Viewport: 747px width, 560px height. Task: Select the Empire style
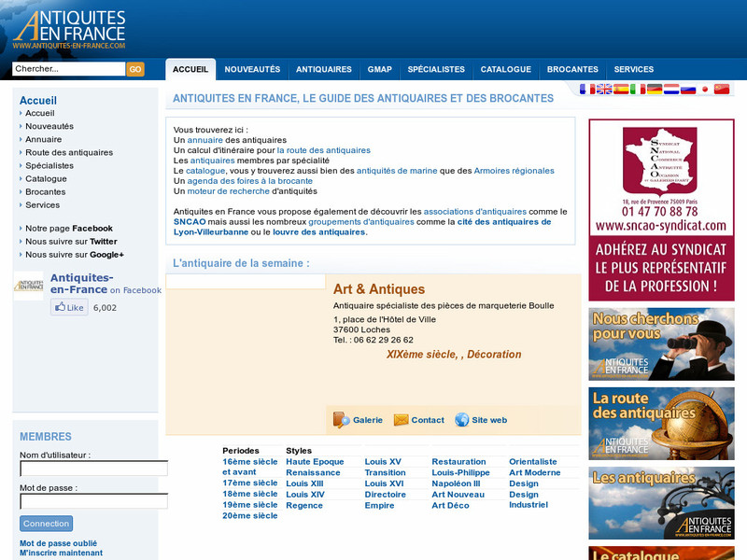coord(379,505)
